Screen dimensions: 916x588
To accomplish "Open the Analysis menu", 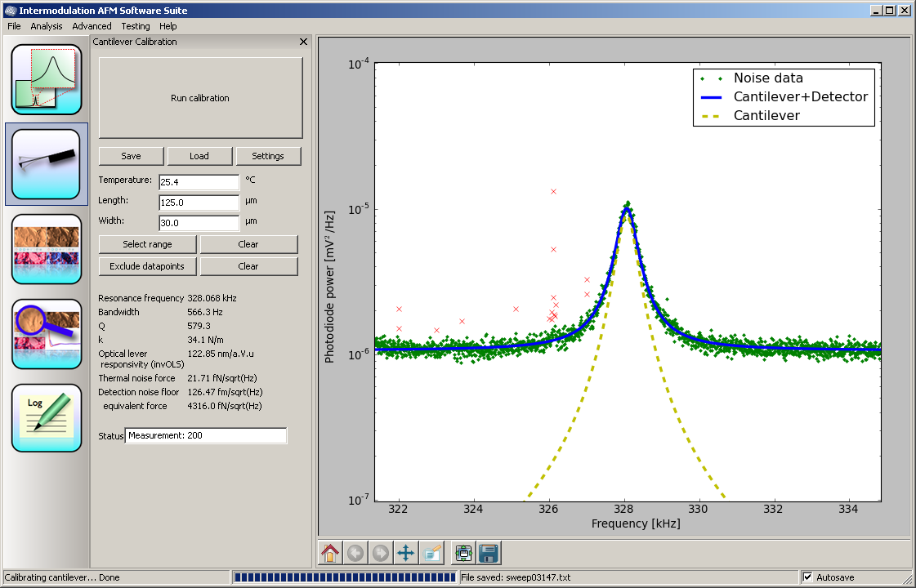I will [x=47, y=26].
